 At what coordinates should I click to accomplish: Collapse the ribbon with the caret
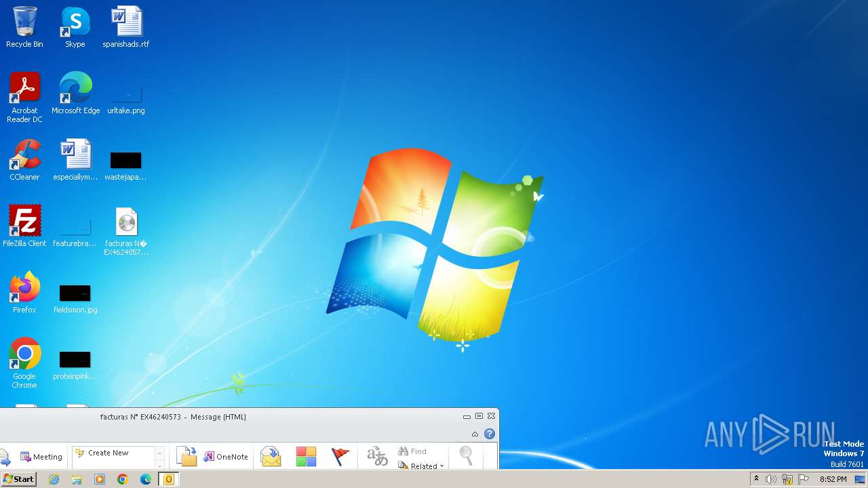(x=475, y=434)
